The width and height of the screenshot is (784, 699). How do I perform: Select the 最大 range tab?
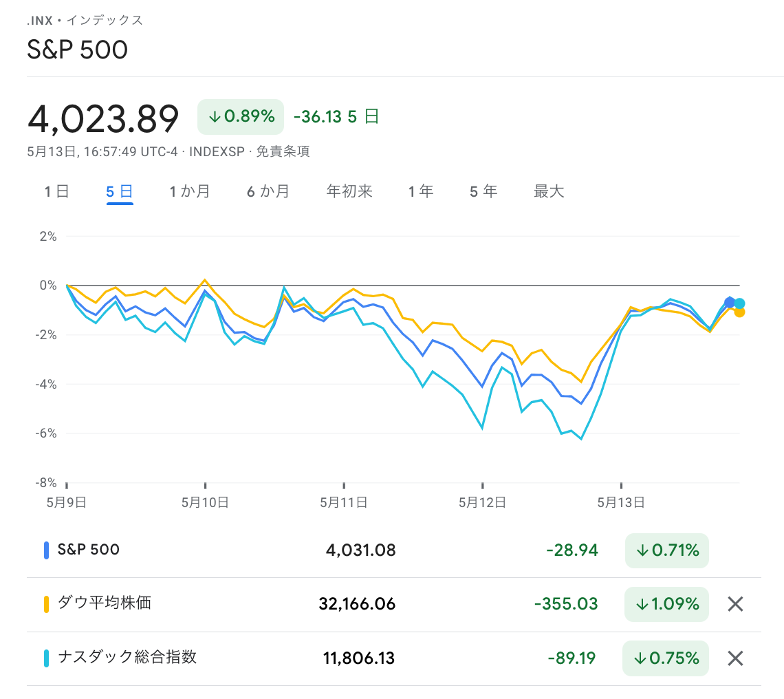(549, 191)
